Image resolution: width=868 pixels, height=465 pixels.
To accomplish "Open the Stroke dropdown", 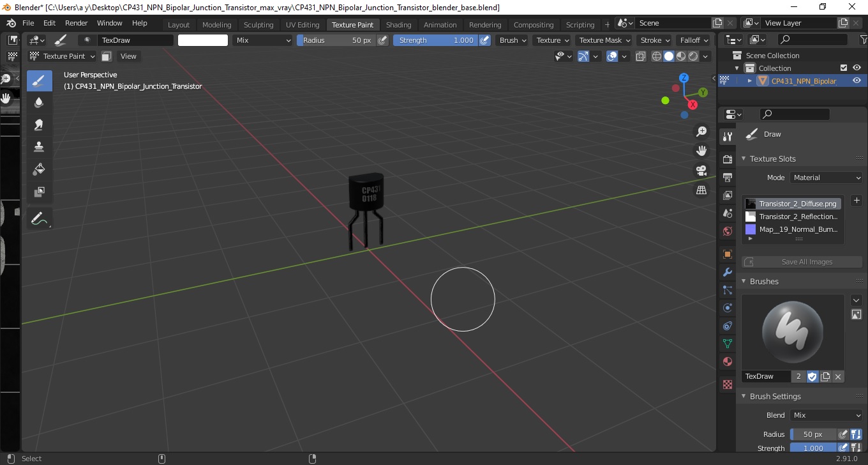I will (655, 40).
